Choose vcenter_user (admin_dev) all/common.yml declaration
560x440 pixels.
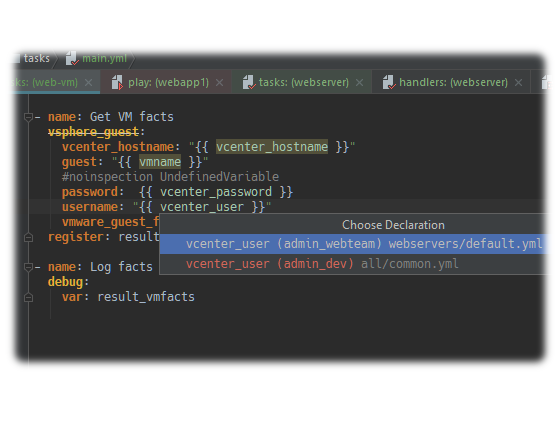(x=353, y=264)
